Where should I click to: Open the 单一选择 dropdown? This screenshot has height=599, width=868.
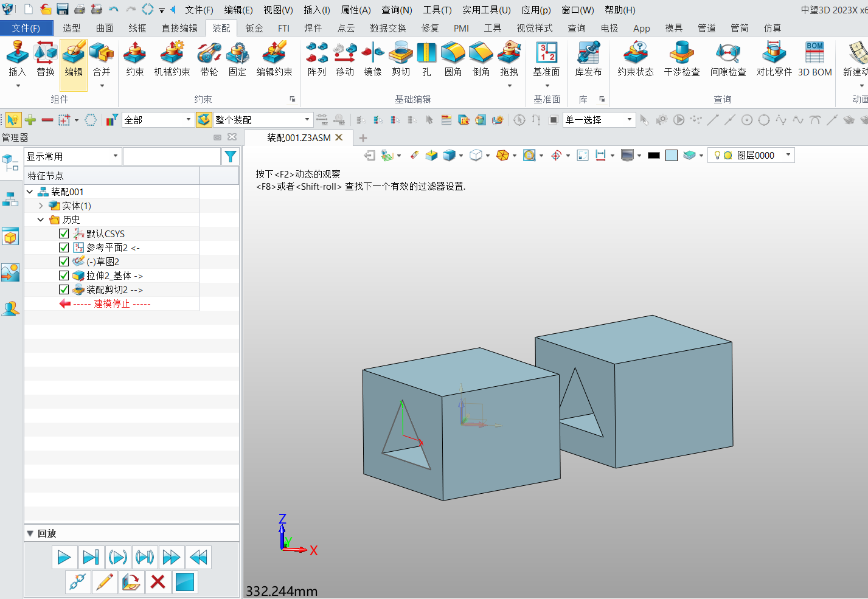629,120
